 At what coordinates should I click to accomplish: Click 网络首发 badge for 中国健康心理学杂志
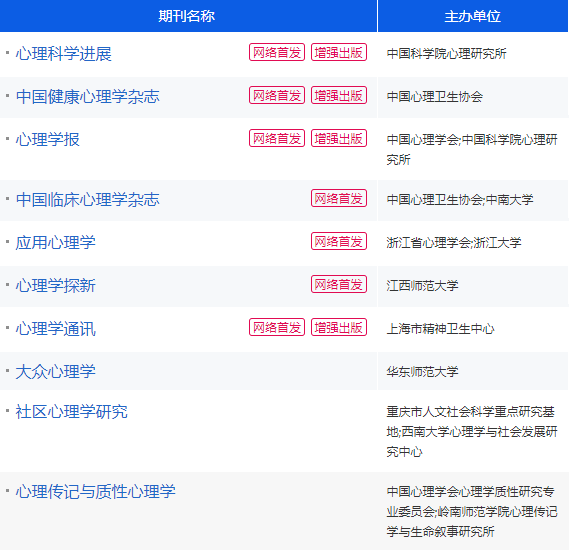click(277, 95)
